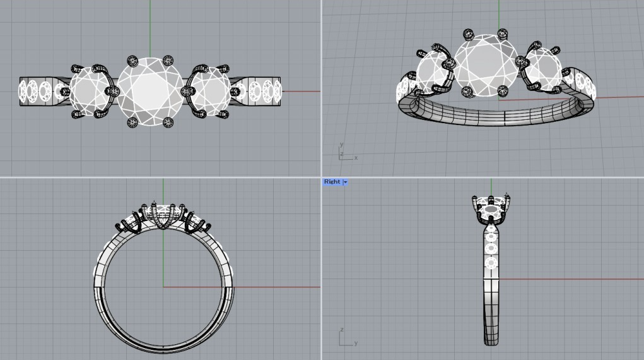Click the origin point in bottom-left viewport
Screen dimensions: 644x360
163,287
